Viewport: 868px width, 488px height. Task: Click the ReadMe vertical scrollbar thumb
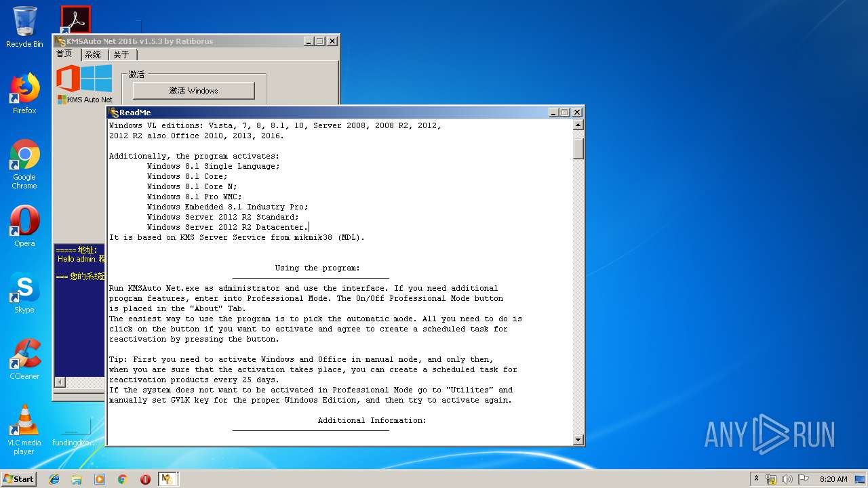click(x=578, y=149)
